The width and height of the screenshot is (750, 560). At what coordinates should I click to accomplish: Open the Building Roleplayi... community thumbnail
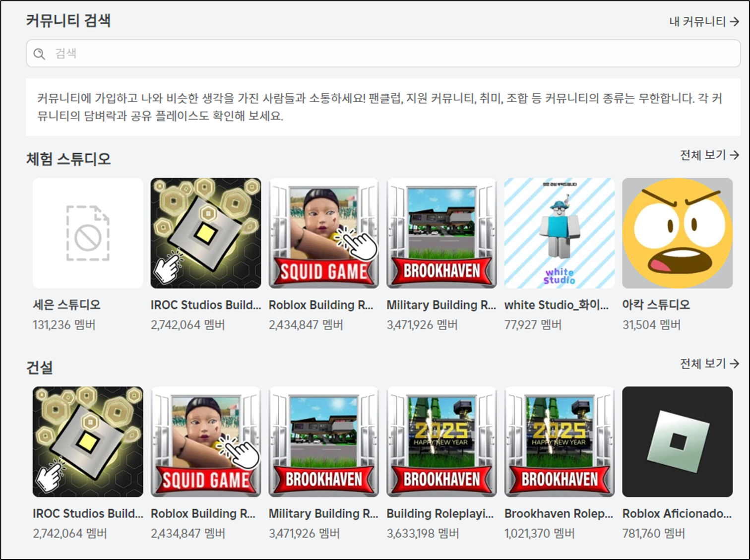click(441, 442)
